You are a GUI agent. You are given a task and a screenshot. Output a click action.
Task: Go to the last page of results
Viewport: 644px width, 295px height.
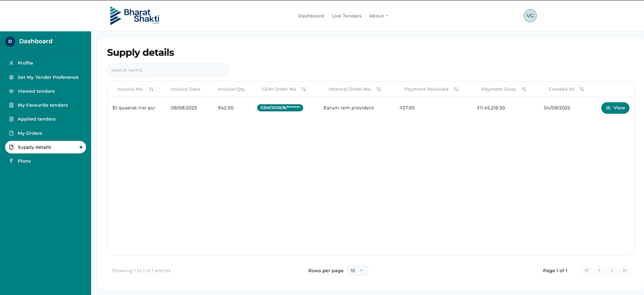pyautogui.click(x=625, y=270)
